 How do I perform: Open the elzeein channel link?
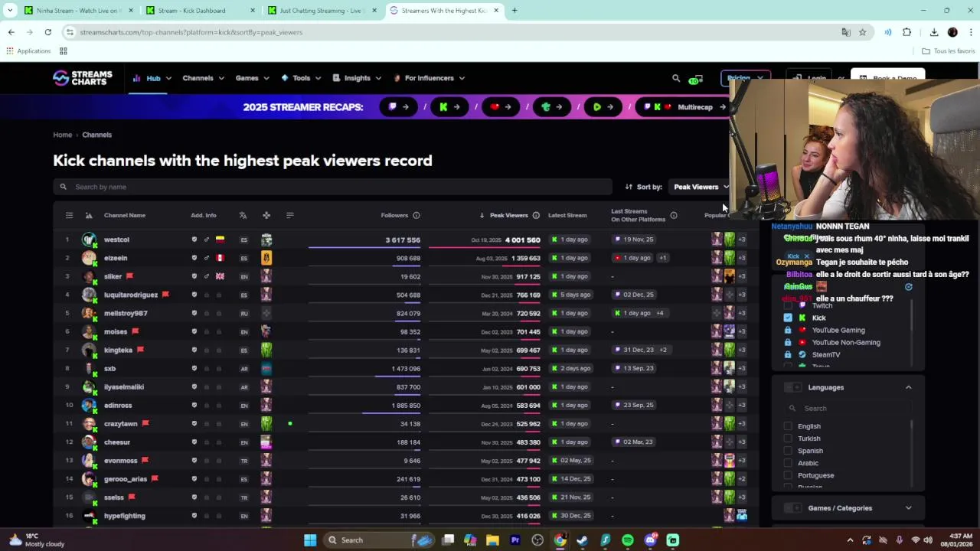click(x=116, y=258)
